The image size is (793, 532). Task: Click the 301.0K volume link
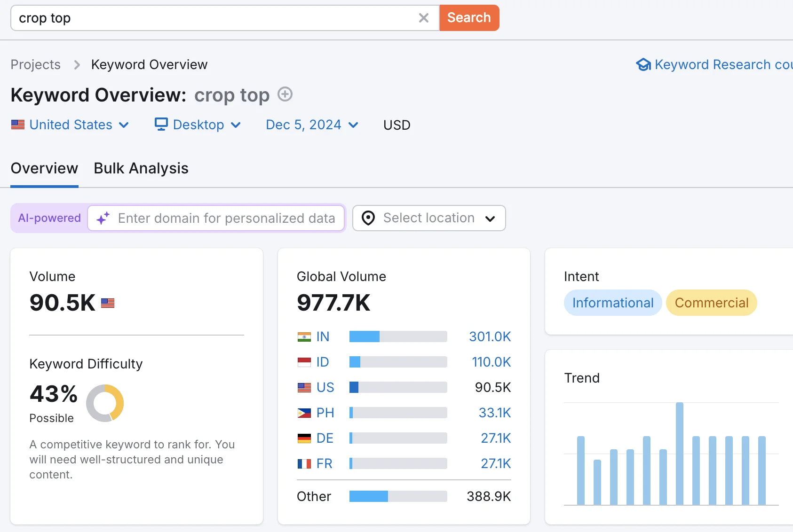point(490,336)
